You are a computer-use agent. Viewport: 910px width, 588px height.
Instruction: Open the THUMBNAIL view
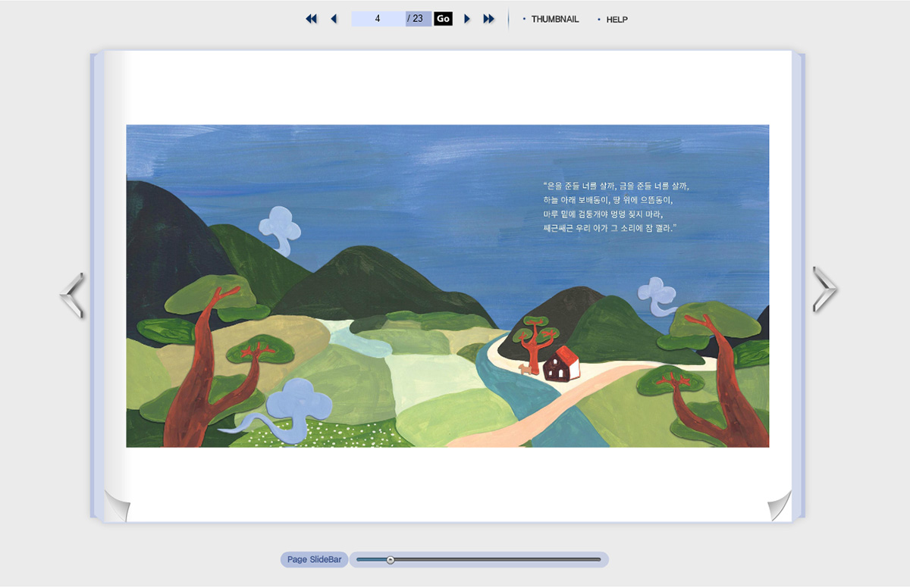(x=554, y=20)
